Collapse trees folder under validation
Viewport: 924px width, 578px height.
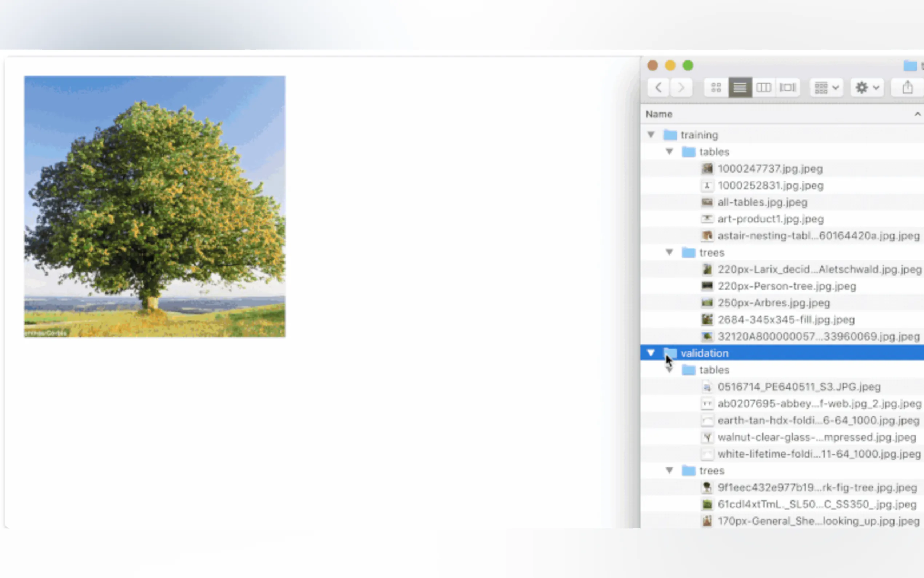[x=669, y=470]
